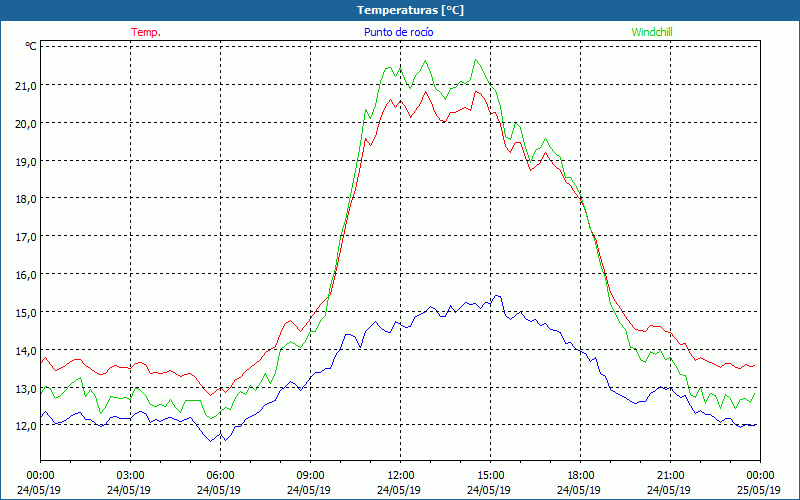The height and width of the screenshot is (500, 800).
Task: Click the Temperaturas [°C] chart title
Action: pos(410,10)
